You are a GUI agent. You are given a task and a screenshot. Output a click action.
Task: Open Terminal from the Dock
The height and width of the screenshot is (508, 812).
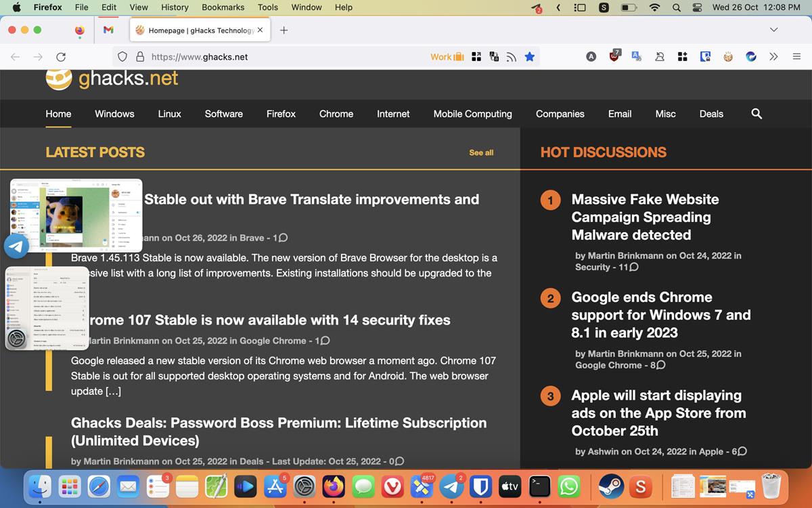(x=539, y=486)
